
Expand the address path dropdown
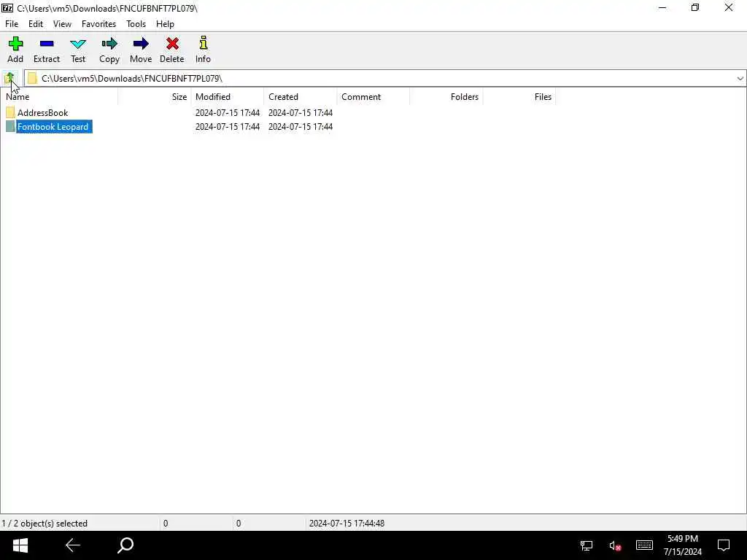click(740, 79)
